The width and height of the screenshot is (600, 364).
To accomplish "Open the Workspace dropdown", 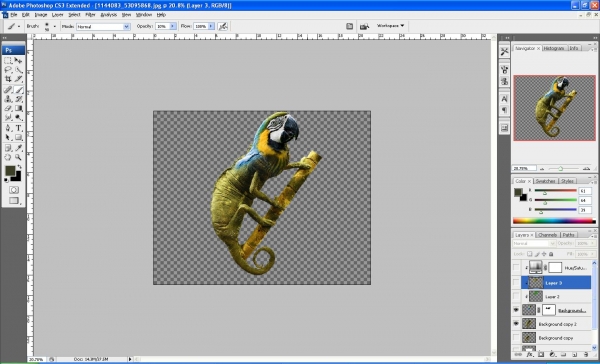I will point(390,26).
